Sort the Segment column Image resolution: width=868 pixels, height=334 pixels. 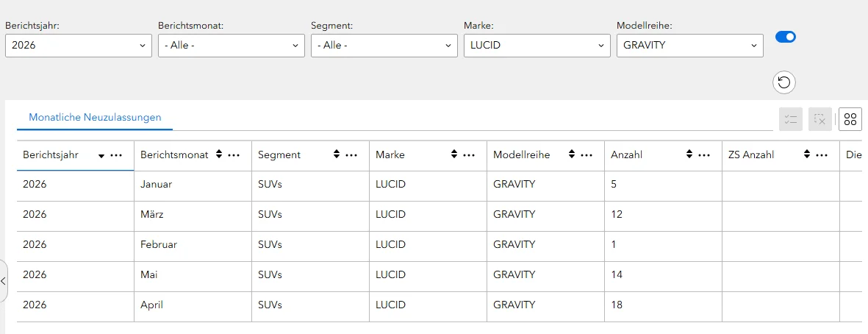[x=336, y=155]
